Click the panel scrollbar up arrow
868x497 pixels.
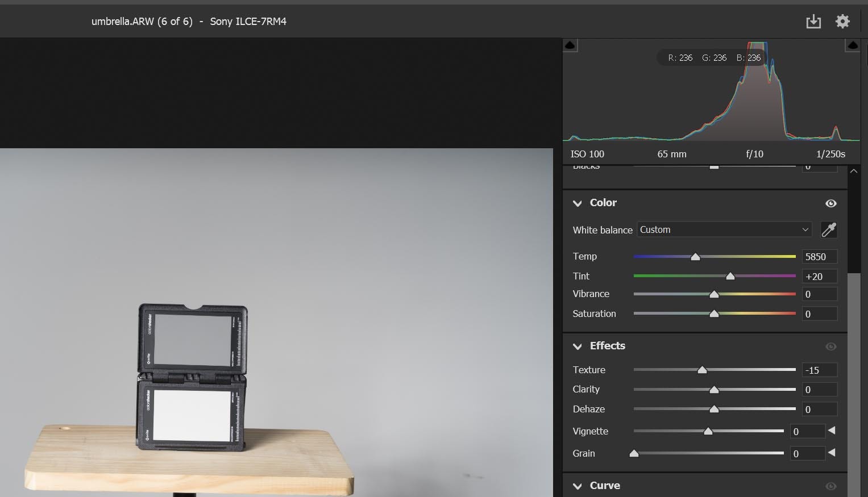click(854, 171)
